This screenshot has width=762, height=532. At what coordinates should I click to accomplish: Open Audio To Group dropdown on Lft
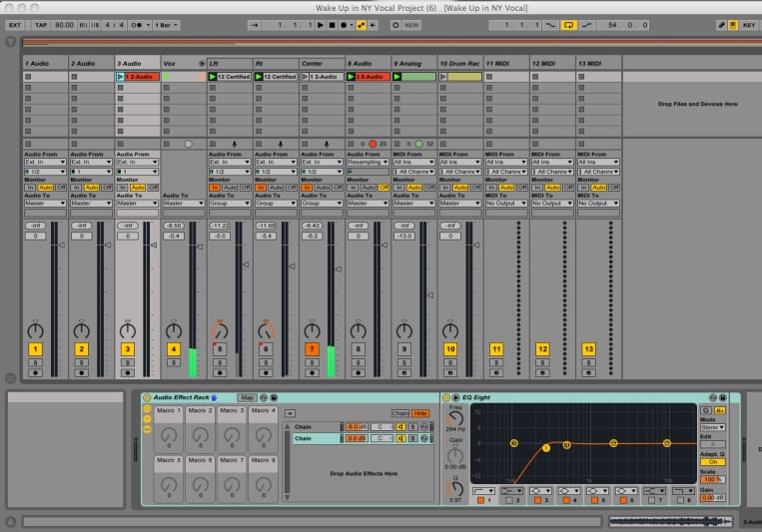(x=230, y=203)
